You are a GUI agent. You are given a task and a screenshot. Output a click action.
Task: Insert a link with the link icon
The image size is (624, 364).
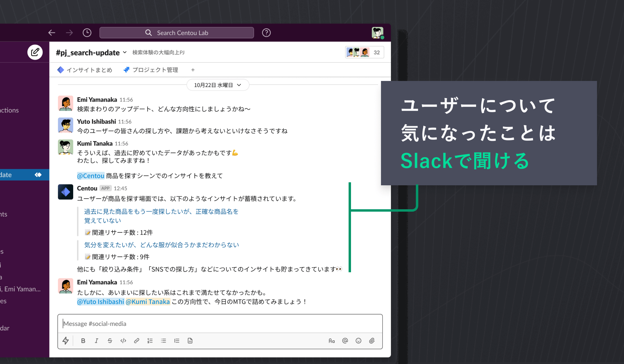(136, 341)
